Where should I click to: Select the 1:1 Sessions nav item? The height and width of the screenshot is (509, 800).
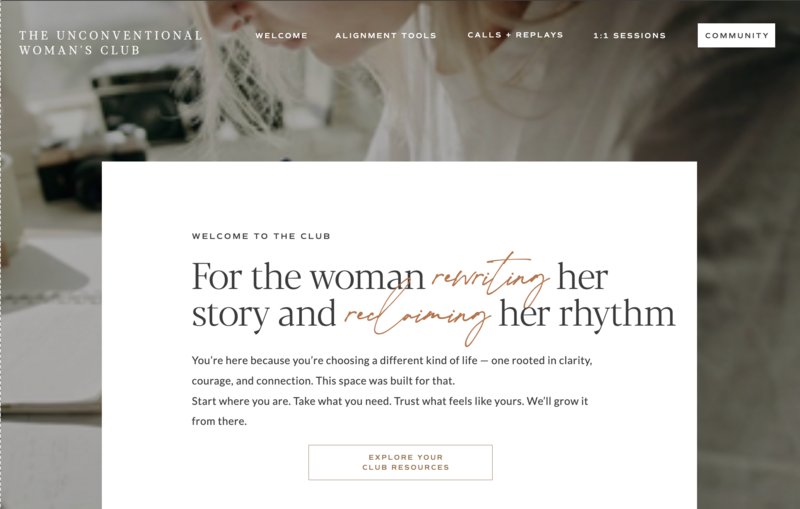tap(629, 35)
